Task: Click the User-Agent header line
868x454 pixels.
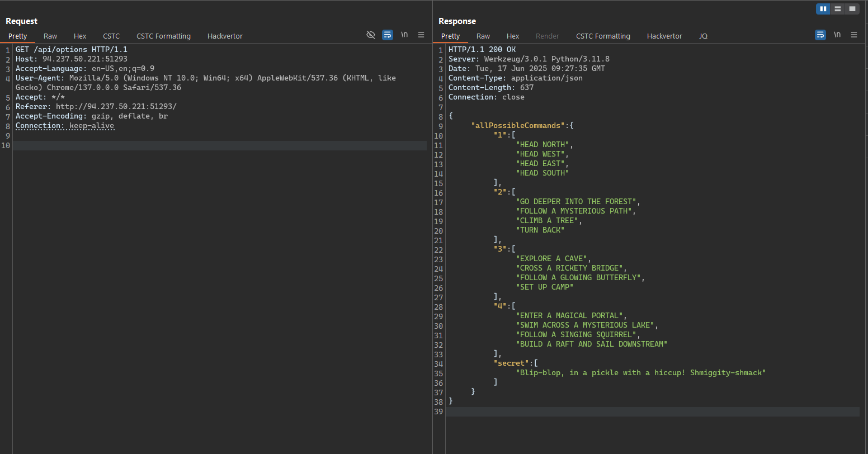Action: [205, 83]
